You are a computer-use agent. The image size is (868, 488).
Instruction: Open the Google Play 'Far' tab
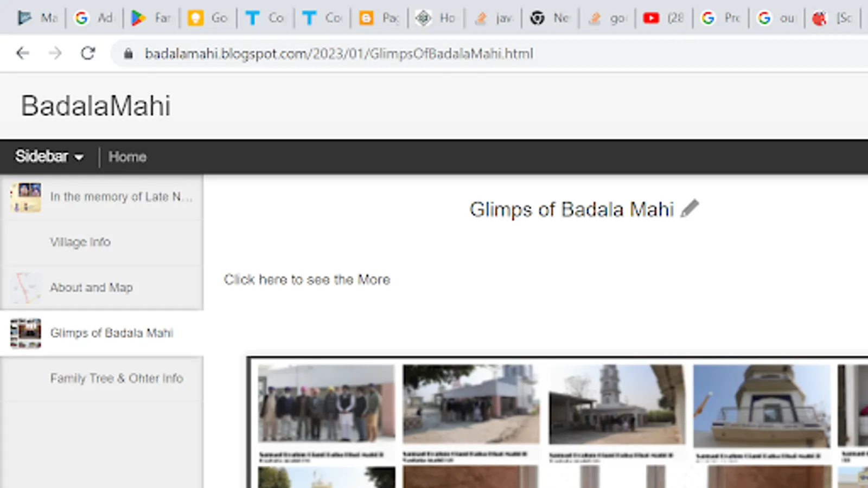(151, 18)
